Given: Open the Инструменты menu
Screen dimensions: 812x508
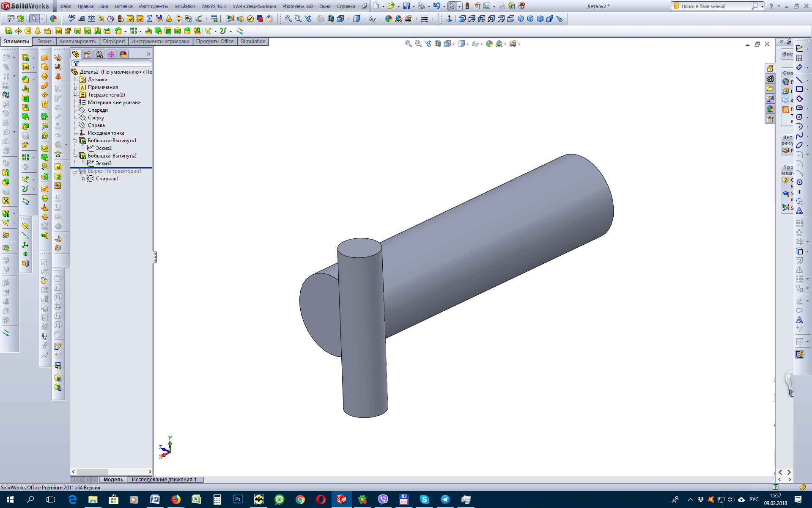Looking at the screenshot, I should [x=153, y=6].
